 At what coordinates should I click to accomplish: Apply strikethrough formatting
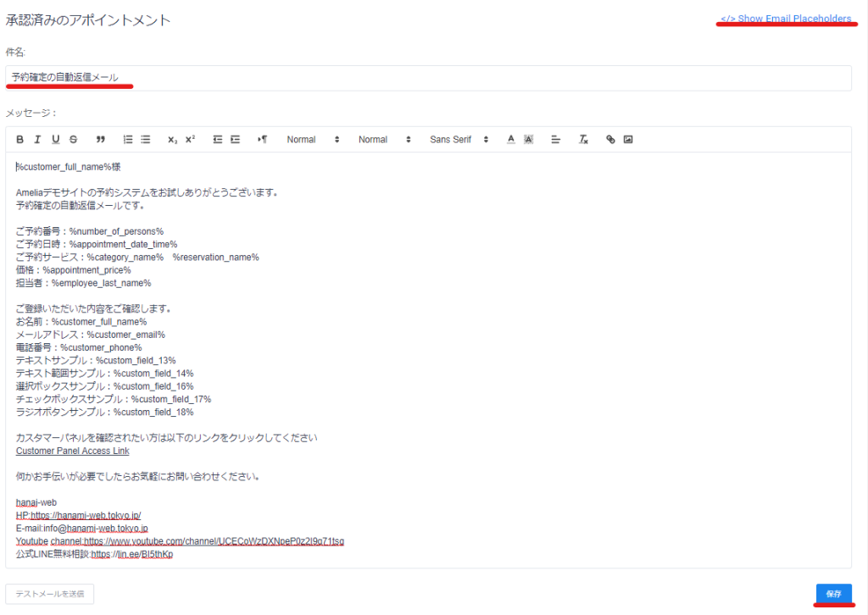click(73, 140)
